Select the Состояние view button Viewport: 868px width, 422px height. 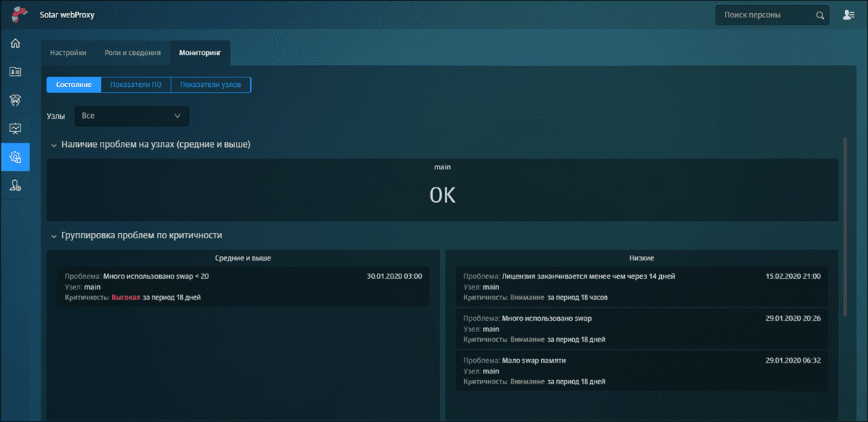(74, 85)
